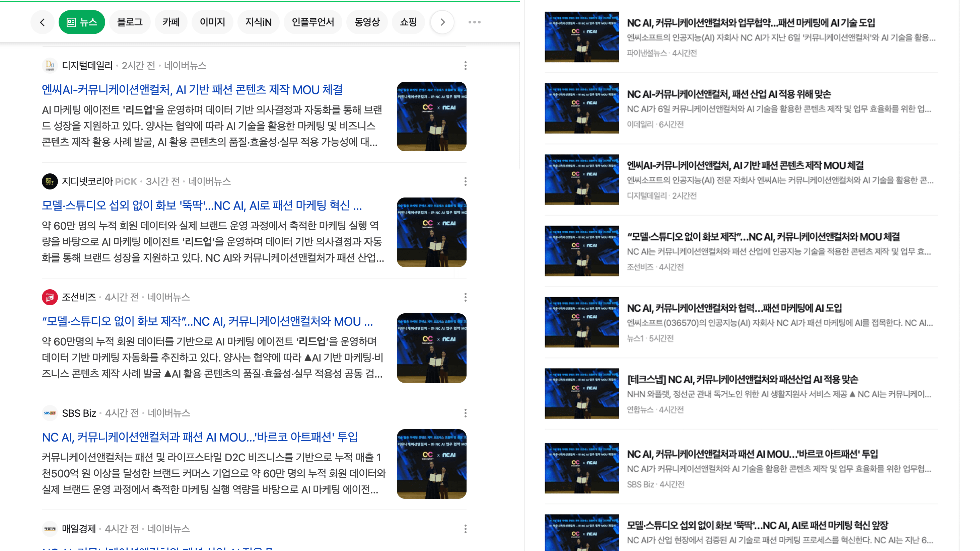980x551 pixels.
Task: Open the 파이낸셜뉴스 article about 패션 마케팅에 AI 기술 도입
Action: click(x=751, y=23)
